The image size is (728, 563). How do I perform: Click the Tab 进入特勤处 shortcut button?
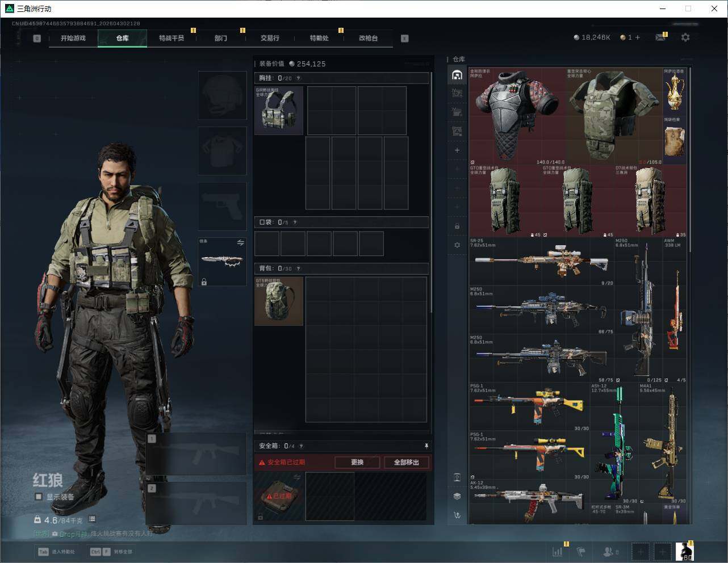point(57,552)
